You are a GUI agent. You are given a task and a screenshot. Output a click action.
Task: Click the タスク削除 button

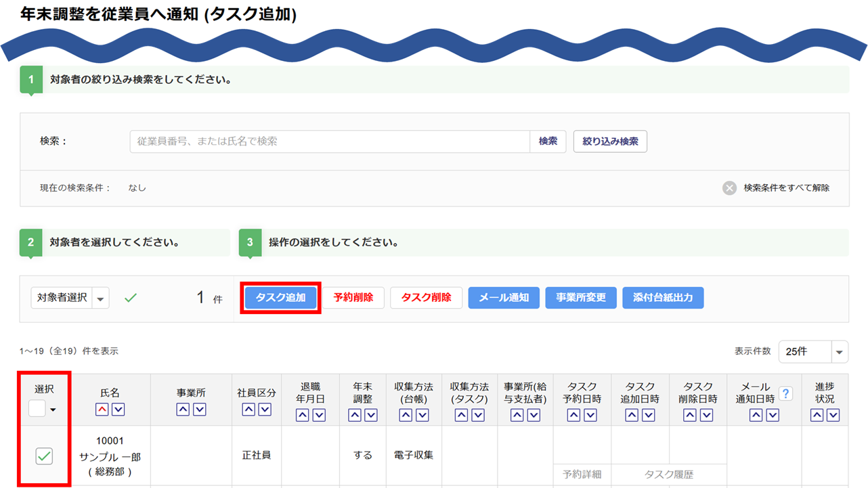[426, 298]
